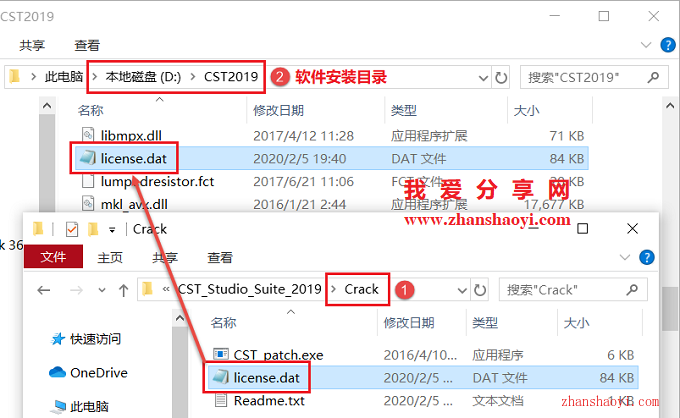The image size is (680, 418).
Task: Expand Crack address bar history dropdown
Action: coord(462,290)
